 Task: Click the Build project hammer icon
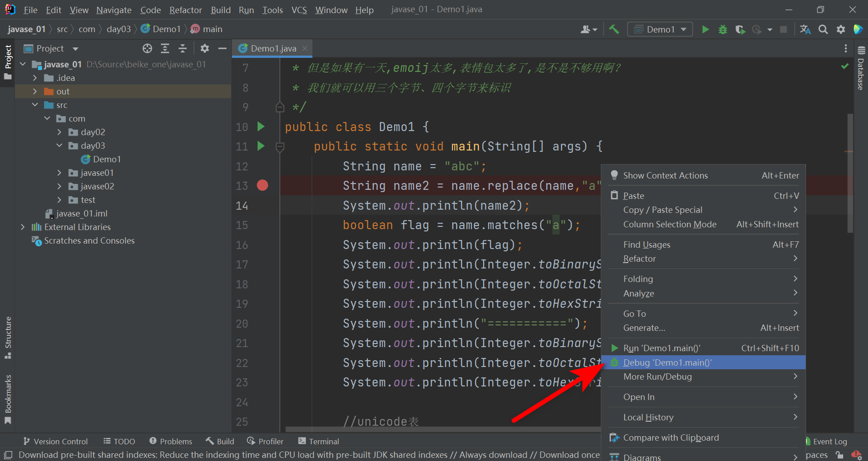pyautogui.click(x=613, y=29)
